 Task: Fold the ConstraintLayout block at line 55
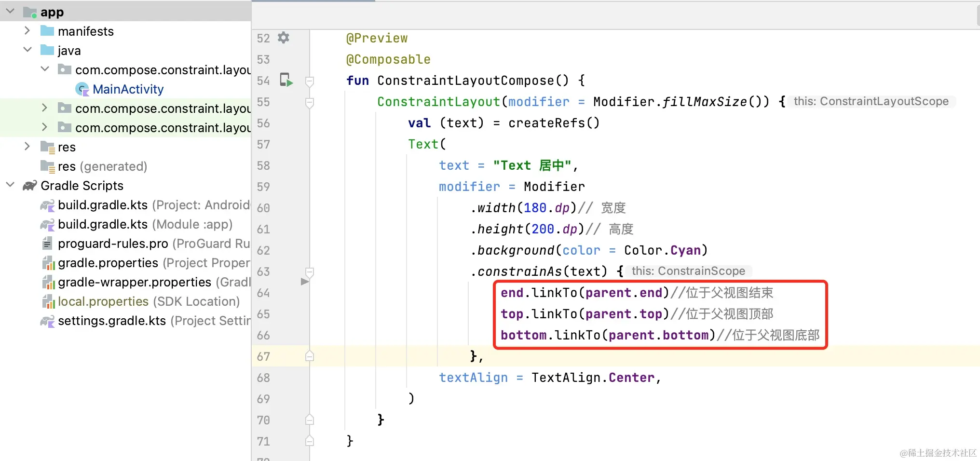point(310,102)
